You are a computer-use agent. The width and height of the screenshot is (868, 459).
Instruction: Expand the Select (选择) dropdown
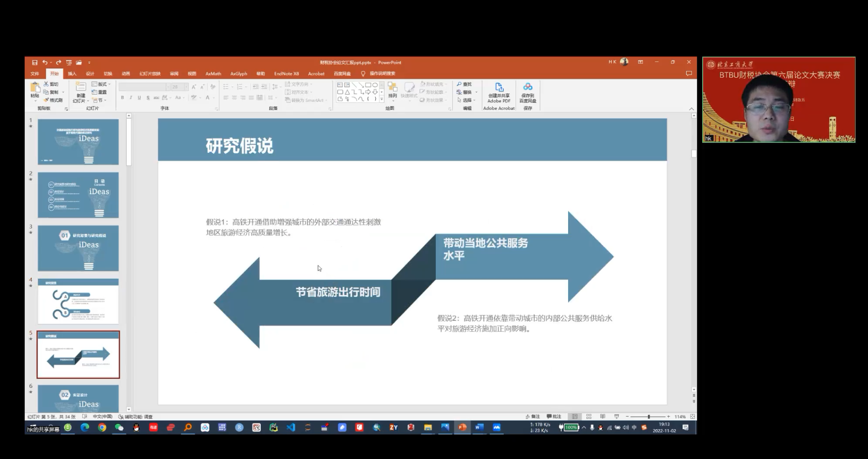tap(466, 100)
